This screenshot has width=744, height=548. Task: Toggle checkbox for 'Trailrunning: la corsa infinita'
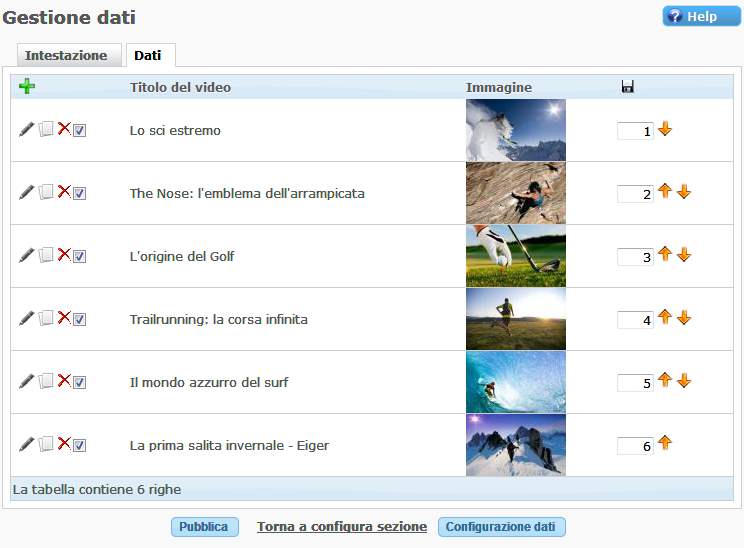[80, 320]
